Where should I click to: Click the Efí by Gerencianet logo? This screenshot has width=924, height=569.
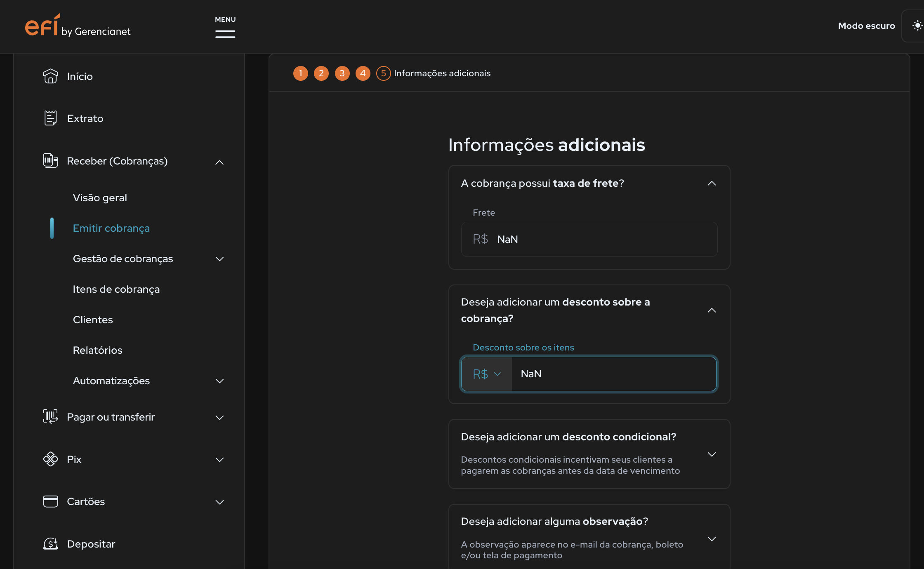coord(78,26)
